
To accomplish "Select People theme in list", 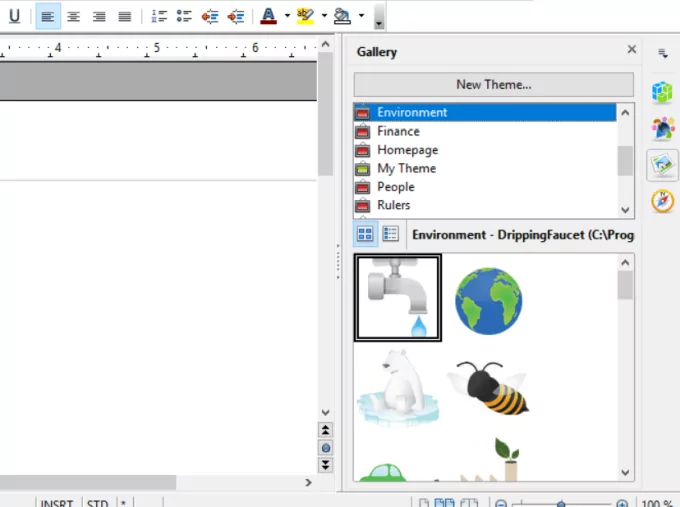I will (485, 187).
